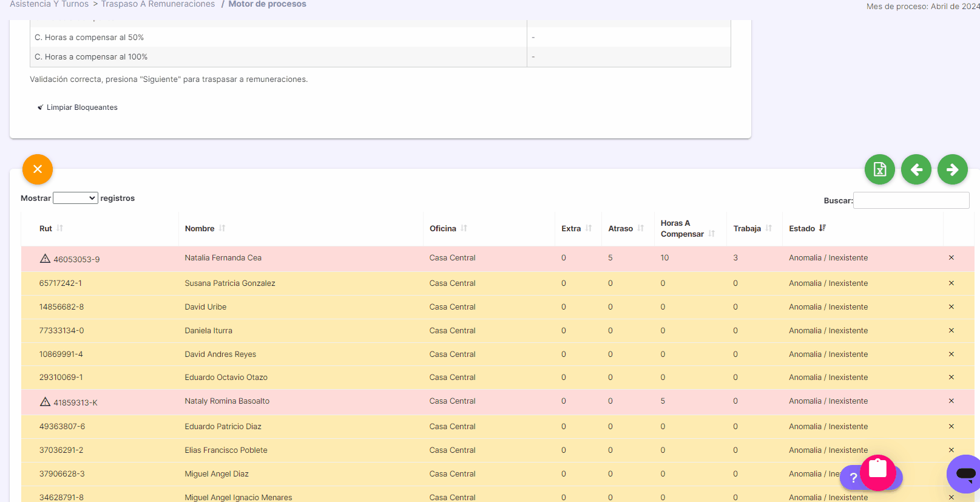Screen dimensions: 980x502
Task: Select Rut 37906628-3
Action: click(62, 474)
